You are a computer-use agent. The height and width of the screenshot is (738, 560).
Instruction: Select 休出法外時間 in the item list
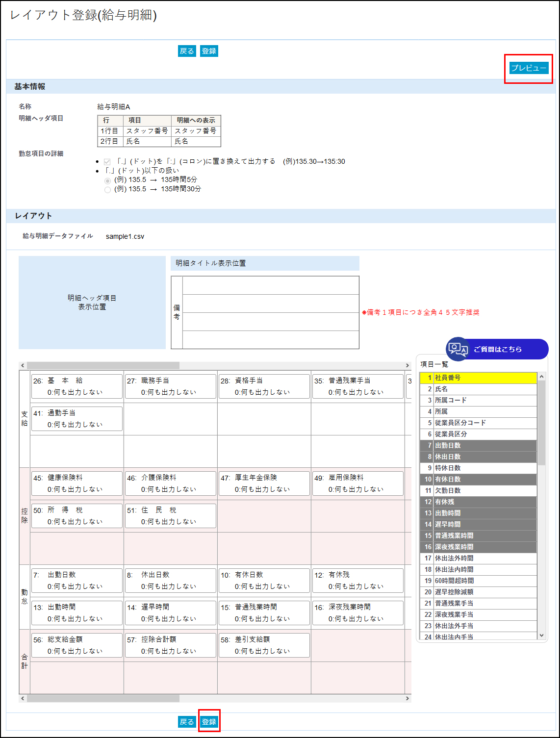[x=478, y=558]
